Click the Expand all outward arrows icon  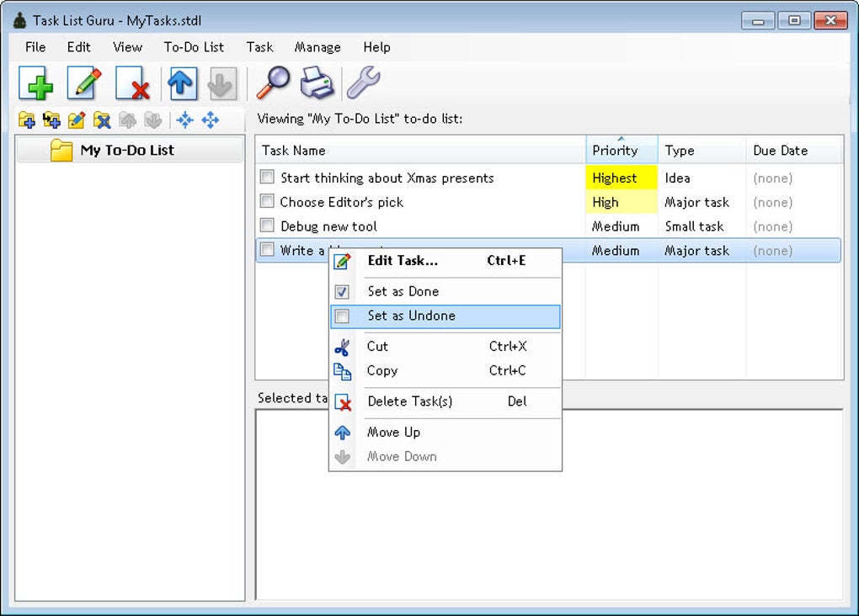[x=211, y=119]
